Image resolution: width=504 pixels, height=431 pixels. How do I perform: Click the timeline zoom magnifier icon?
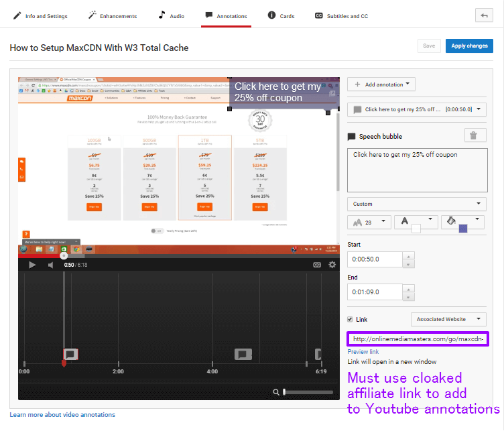pos(275,392)
